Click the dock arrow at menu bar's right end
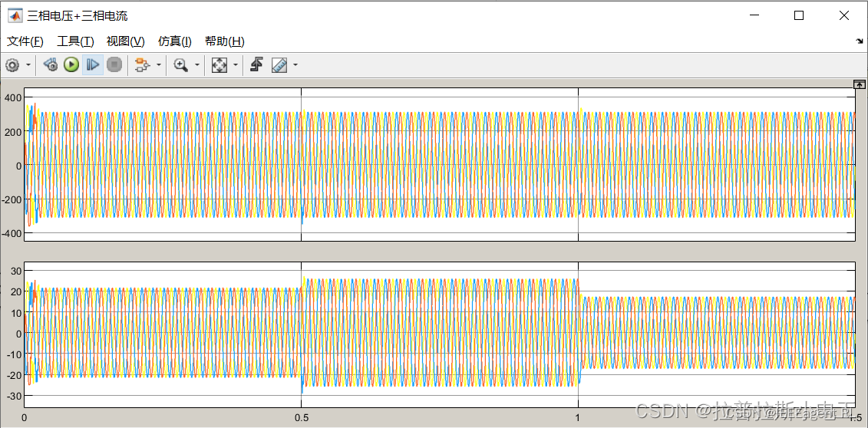Image resolution: width=868 pixels, height=428 pixels. pos(859,41)
